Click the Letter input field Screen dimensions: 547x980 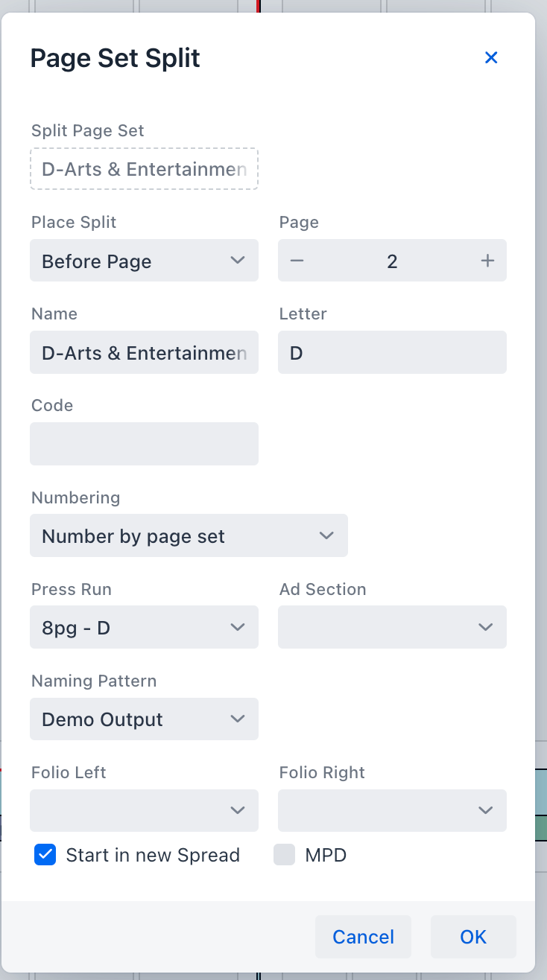(392, 353)
